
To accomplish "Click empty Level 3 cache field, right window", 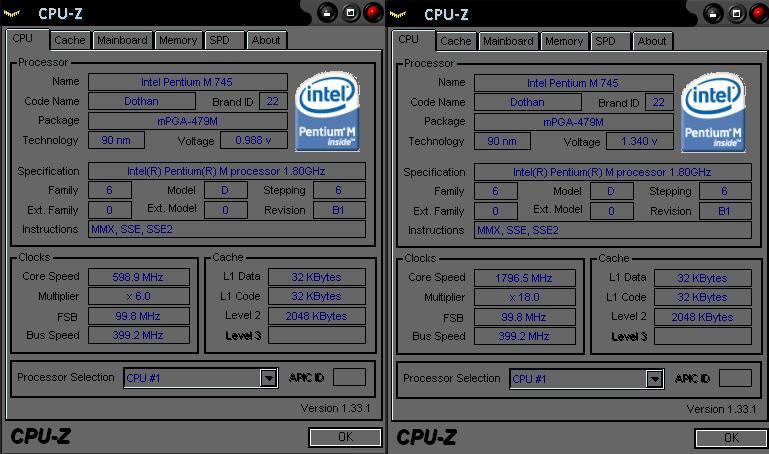I will pyautogui.click(x=703, y=336).
